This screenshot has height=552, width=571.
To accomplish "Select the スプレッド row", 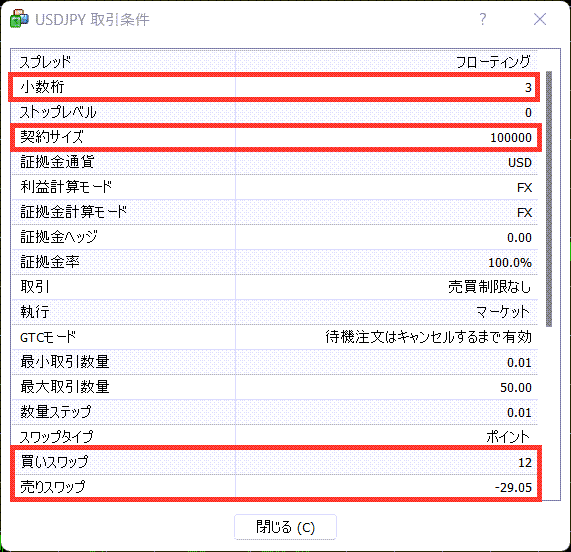I will [275, 62].
